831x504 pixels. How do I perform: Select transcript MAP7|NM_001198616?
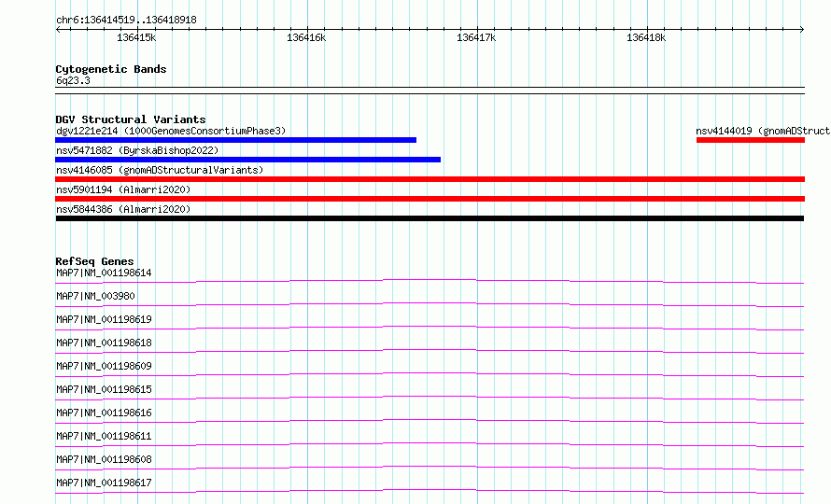104,413
